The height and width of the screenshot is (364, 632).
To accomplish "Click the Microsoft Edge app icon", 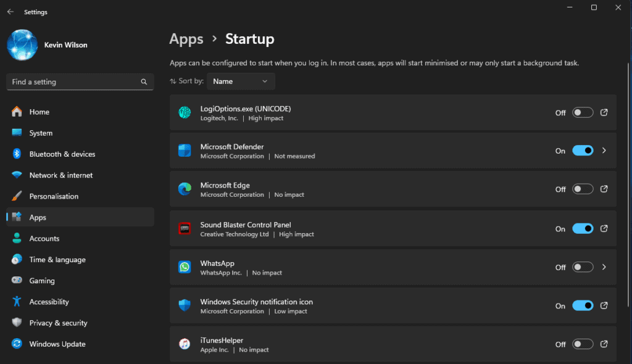I will pos(185,189).
